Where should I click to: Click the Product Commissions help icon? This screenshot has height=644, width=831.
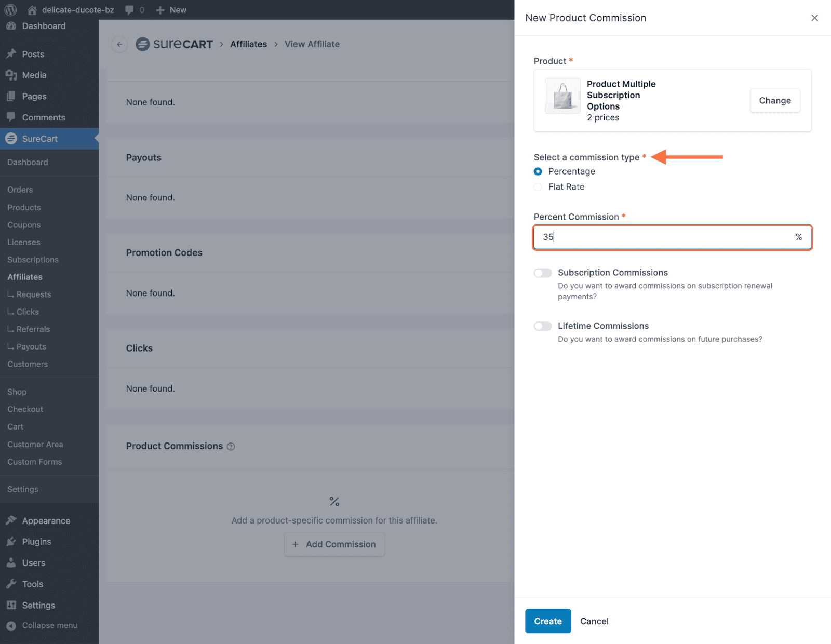tap(231, 447)
